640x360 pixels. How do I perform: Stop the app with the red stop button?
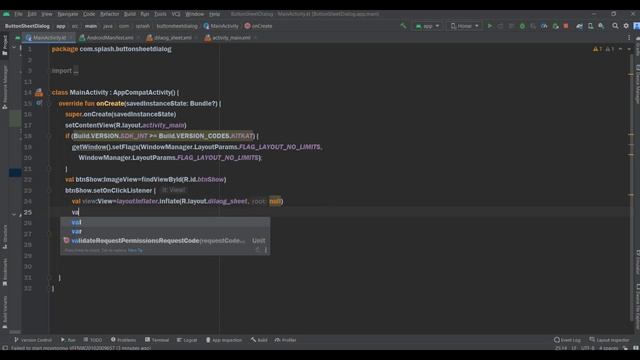click(x=566, y=26)
